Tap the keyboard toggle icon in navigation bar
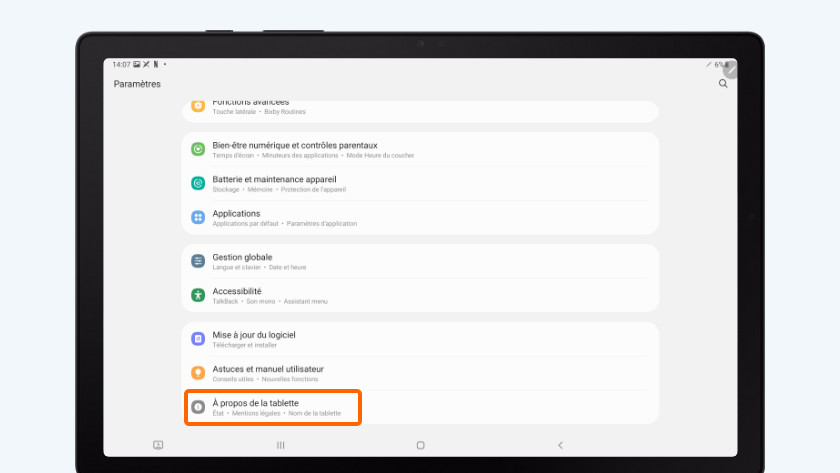Image resolution: width=840 pixels, height=473 pixels. 158,445
